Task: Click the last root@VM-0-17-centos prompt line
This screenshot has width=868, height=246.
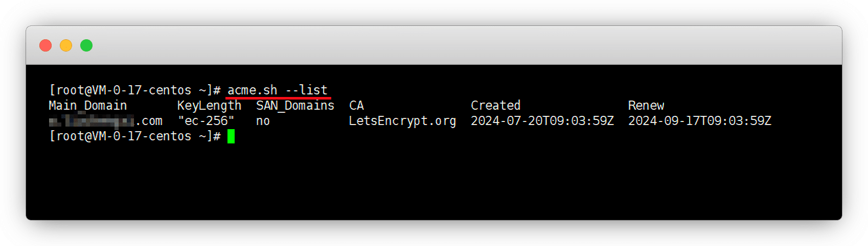Action: (135, 136)
